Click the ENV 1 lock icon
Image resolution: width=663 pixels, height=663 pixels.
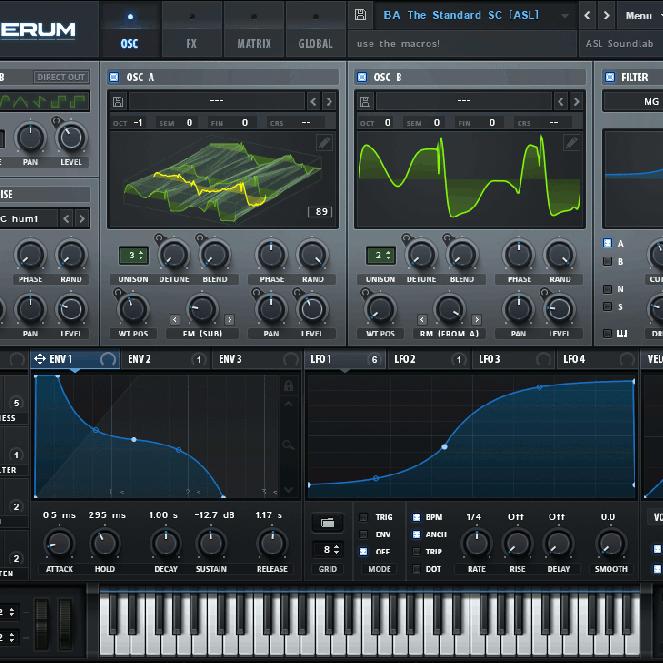point(288,385)
